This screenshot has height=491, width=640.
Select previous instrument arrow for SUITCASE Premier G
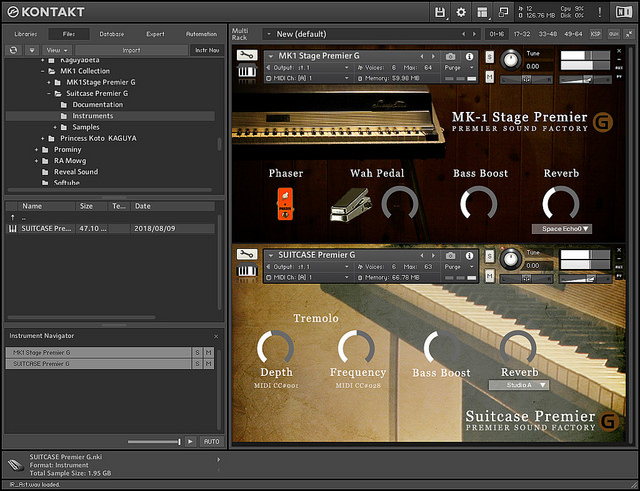[422, 255]
